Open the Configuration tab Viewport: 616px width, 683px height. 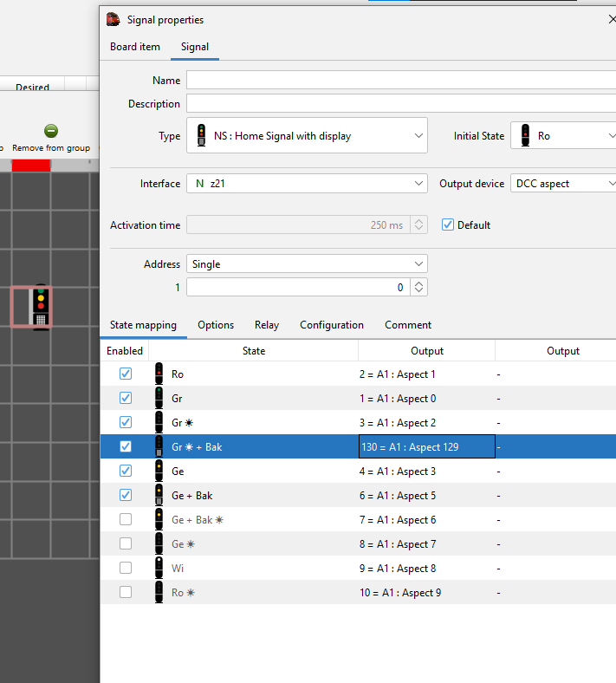332,325
